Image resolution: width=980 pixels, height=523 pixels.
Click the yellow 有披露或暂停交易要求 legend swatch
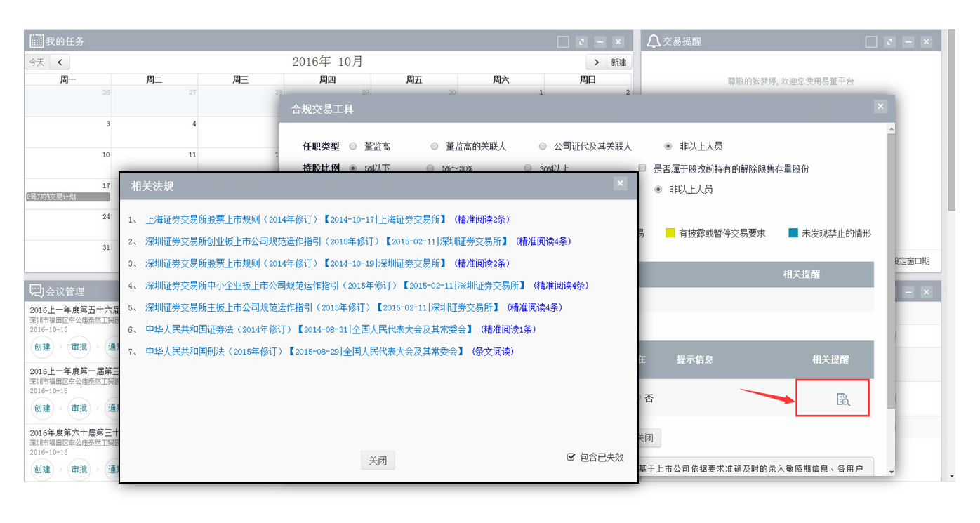click(670, 233)
